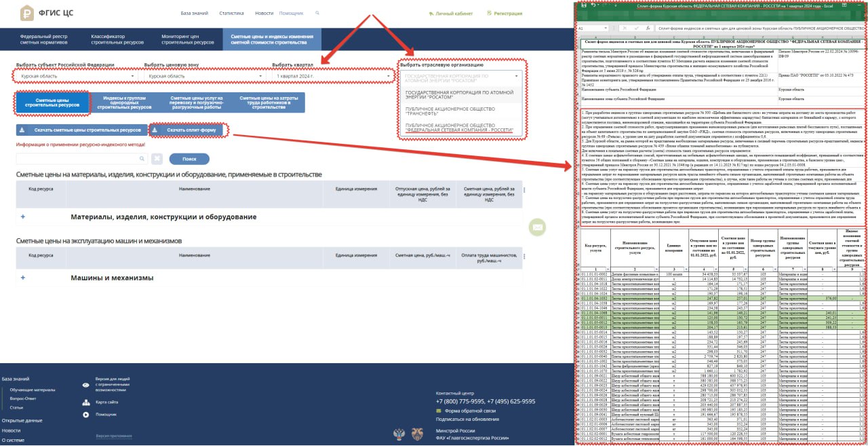Click the magnifier icon inside search field
The width and height of the screenshot is (868, 446).
tap(143, 159)
